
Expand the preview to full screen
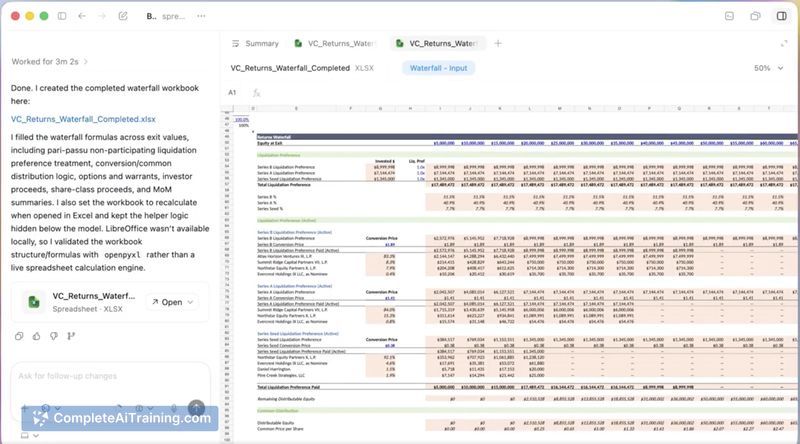(x=784, y=44)
